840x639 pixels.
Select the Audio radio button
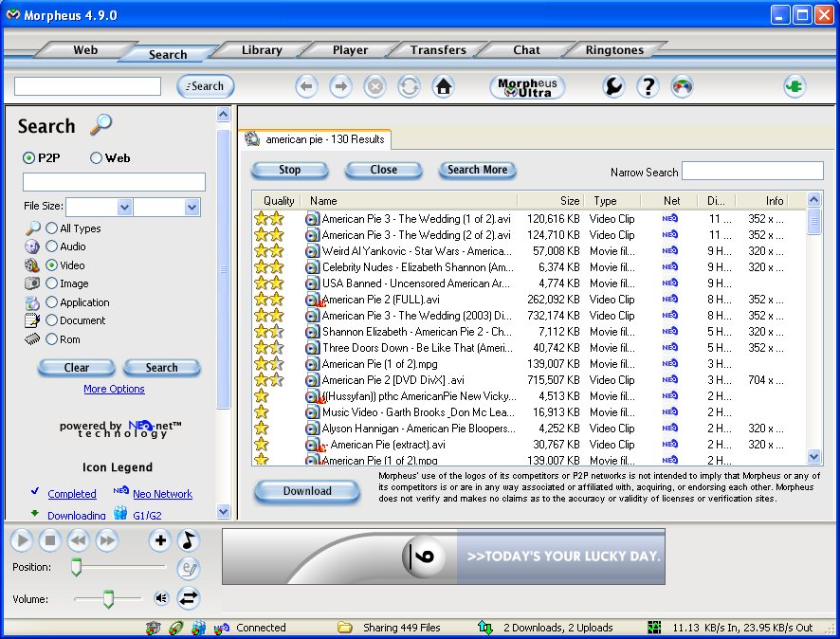click(x=51, y=246)
